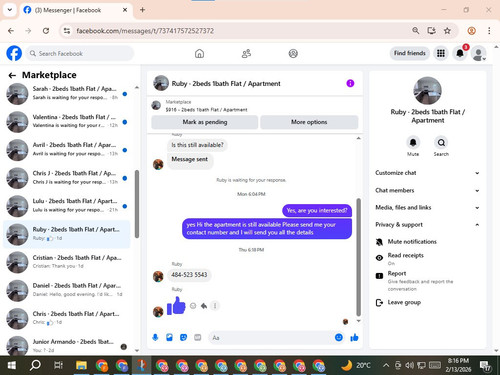Viewport: 500px width, 375px height.
Task: Go back with the Marketplace arrow
Action: click(x=12, y=75)
